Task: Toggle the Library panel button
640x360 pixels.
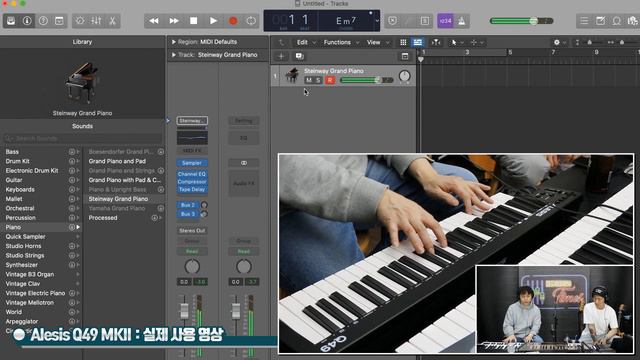Action: coord(11,21)
